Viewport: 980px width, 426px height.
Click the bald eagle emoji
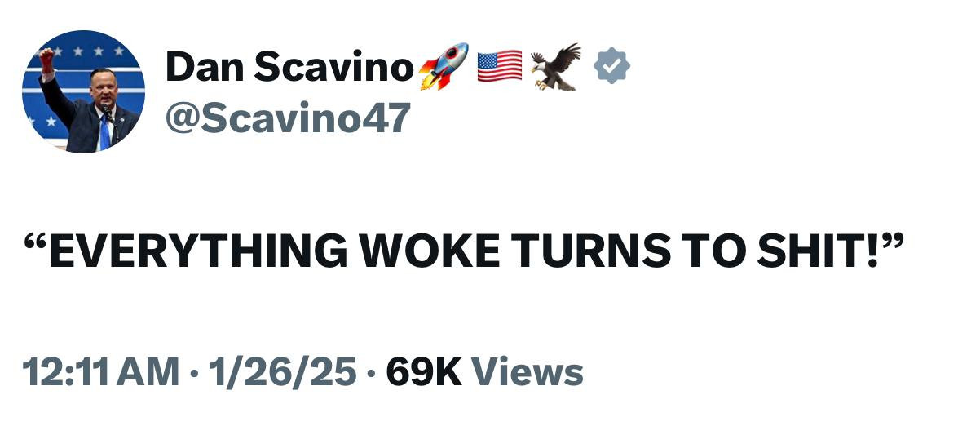pos(557,67)
